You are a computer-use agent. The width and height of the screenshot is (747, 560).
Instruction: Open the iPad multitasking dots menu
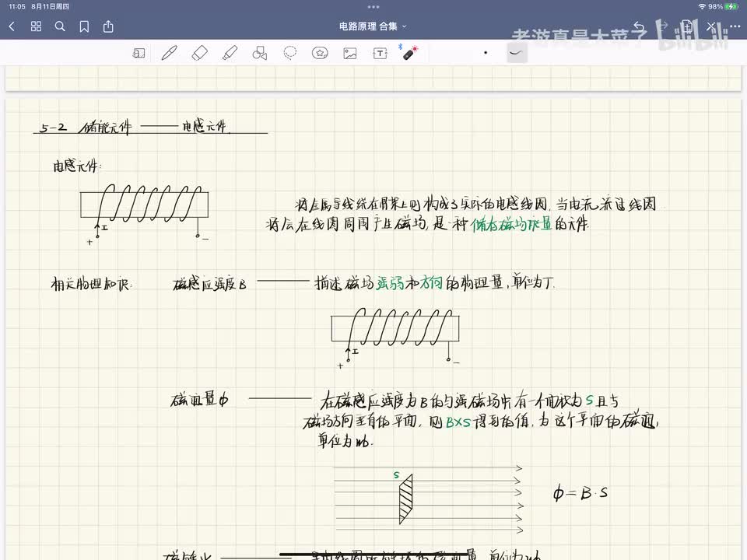click(x=373, y=7)
